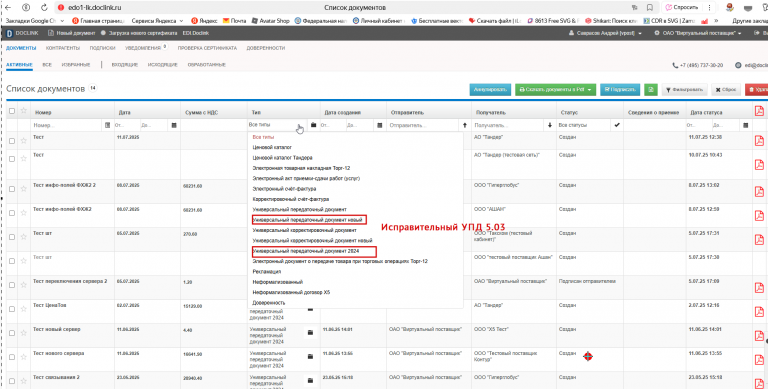The image size is (768, 389).
Task: Open PDF icon for ООО "АШАН" row
Action: point(759,215)
